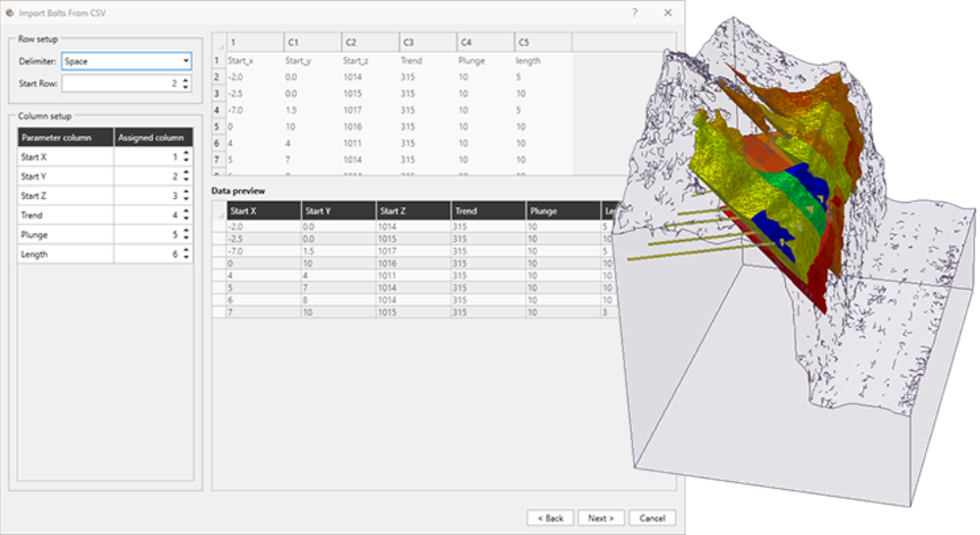The width and height of the screenshot is (980, 535).
Task: Select the C3 column header
Action: [427, 42]
